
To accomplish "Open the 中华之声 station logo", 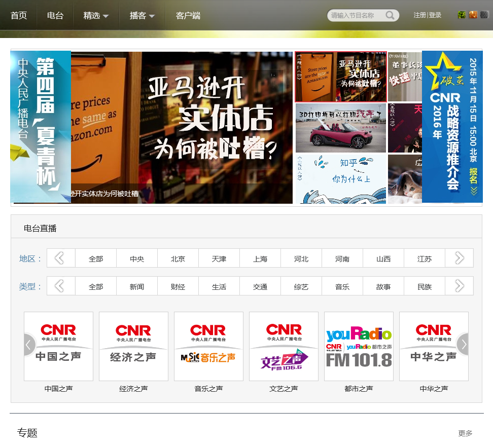I will [434, 346].
